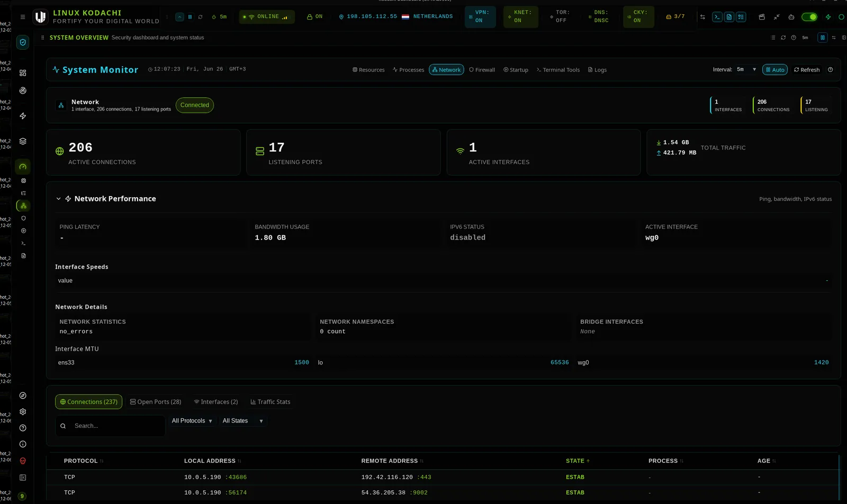Switch to the Startup tab
This screenshot has height=504, width=847.
coord(516,70)
